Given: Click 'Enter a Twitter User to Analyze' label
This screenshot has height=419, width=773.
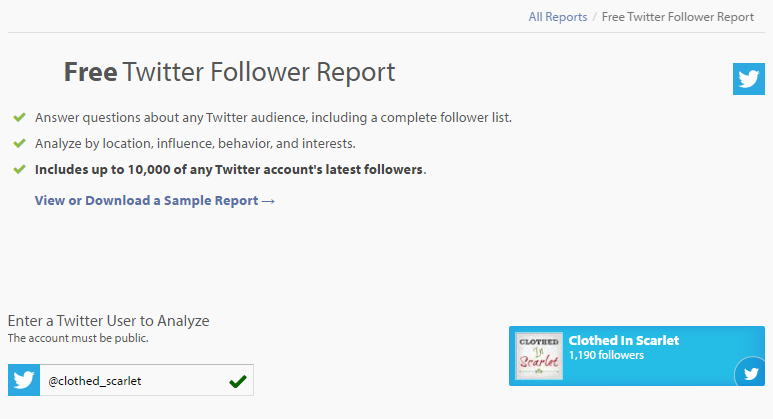Looking at the screenshot, I should coord(108,321).
